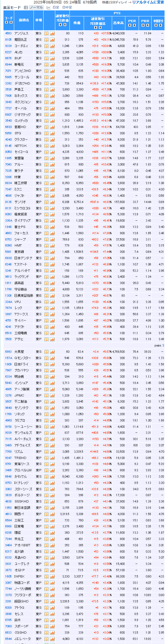Open the chart icon for code 9339 row
The image size is (168, 644).
52,46
